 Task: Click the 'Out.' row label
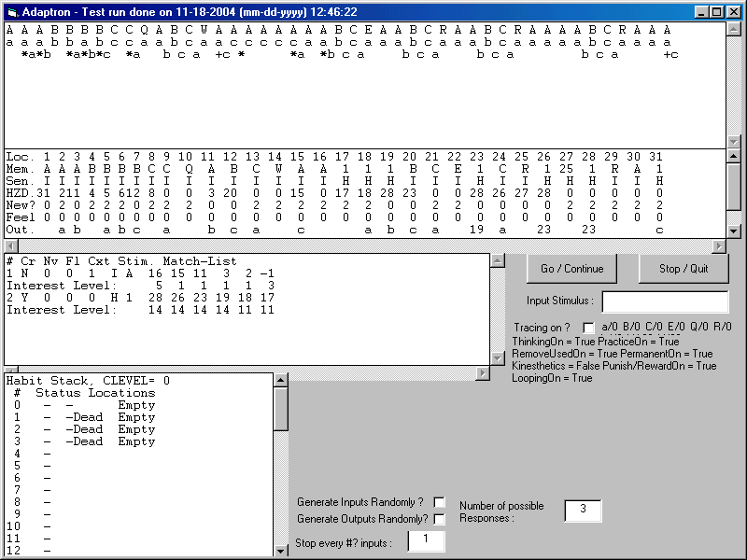click(20, 230)
